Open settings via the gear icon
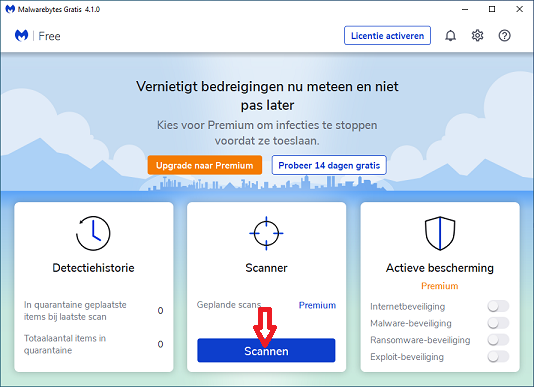The height and width of the screenshot is (387, 534). point(477,35)
